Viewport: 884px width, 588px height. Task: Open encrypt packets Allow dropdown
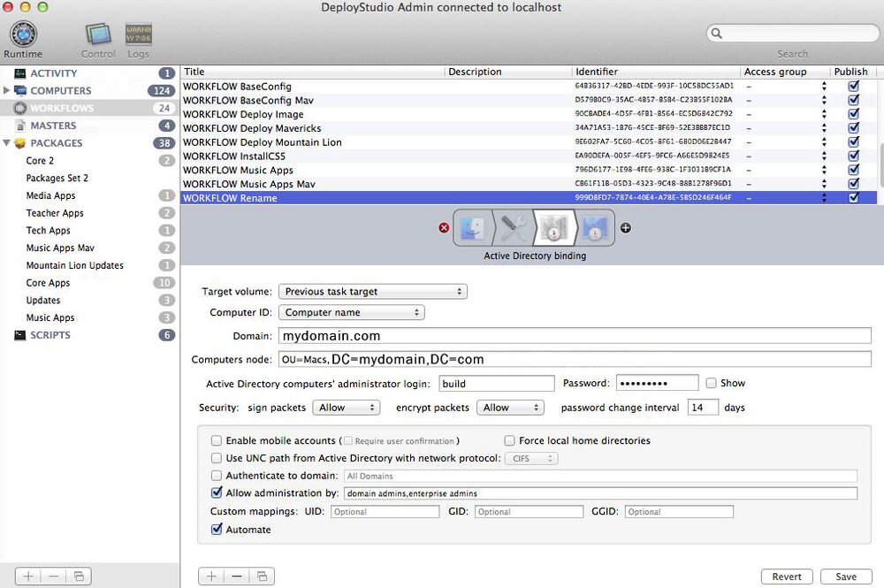pos(510,408)
